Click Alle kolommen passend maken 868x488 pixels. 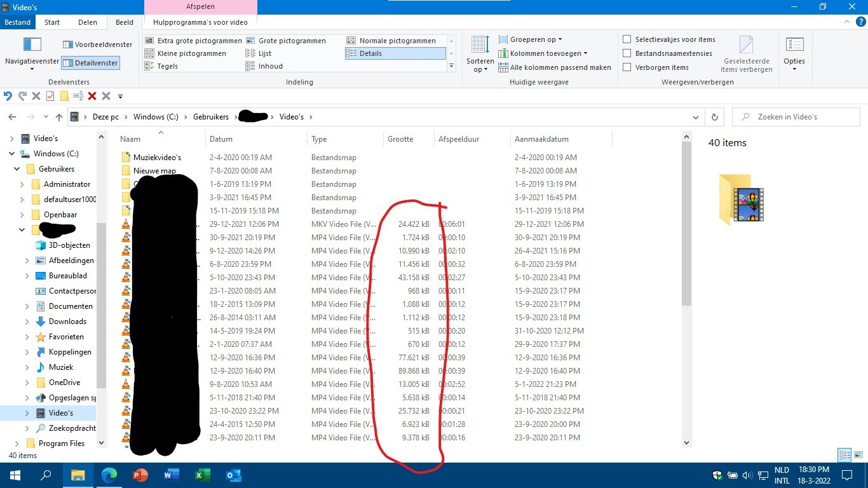tap(555, 67)
